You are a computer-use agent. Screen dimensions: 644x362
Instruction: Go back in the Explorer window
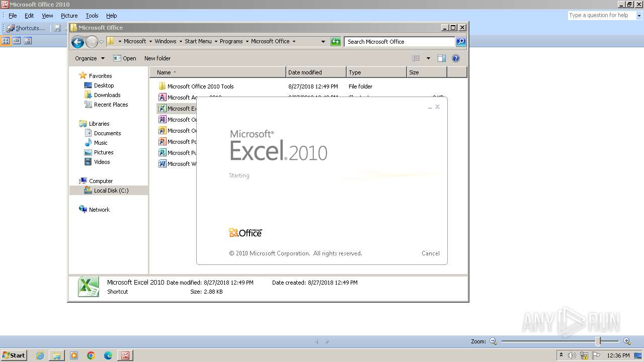click(77, 42)
